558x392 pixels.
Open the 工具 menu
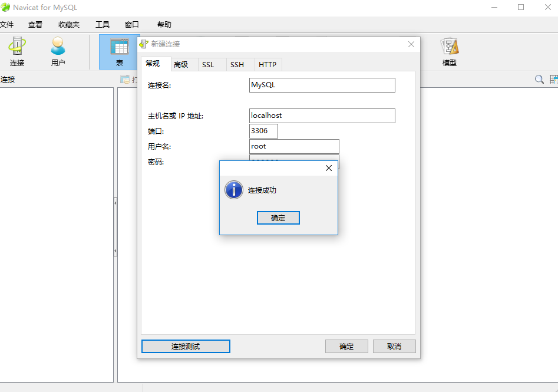tap(103, 24)
